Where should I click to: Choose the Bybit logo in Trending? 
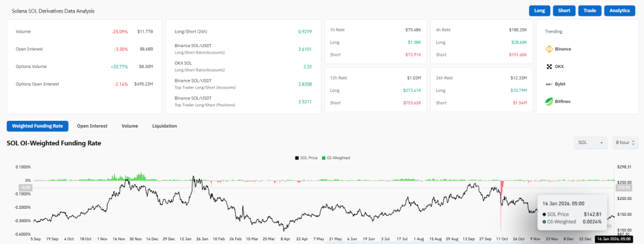point(549,84)
